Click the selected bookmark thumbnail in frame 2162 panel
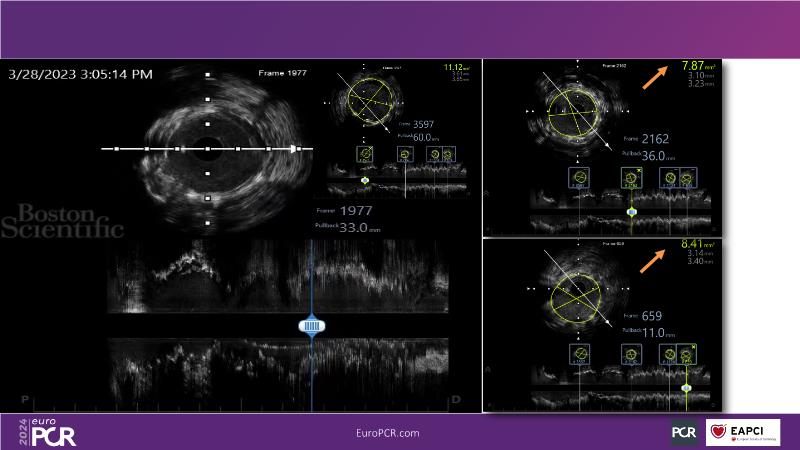This screenshot has width=800, height=450. click(631, 178)
